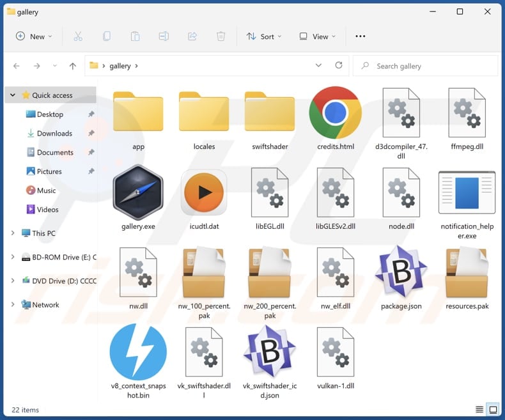This screenshot has height=420, width=505.
Task: Switch to details view layout
Action: pyautogui.click(x=479, y=410)
